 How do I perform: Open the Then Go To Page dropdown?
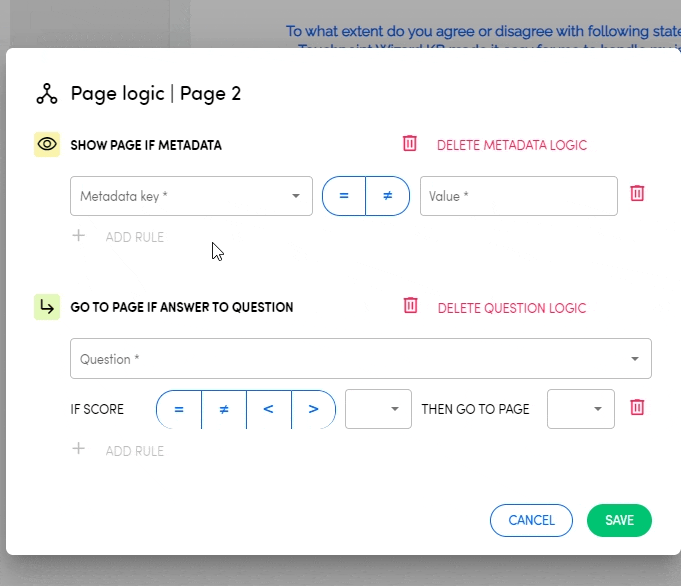pyautogui.click(x=581, y=409)
